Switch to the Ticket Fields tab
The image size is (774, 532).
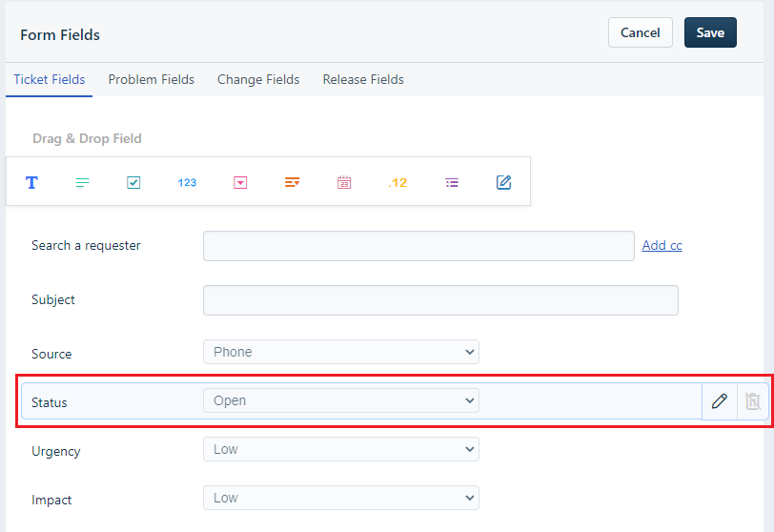pos(50,79)
